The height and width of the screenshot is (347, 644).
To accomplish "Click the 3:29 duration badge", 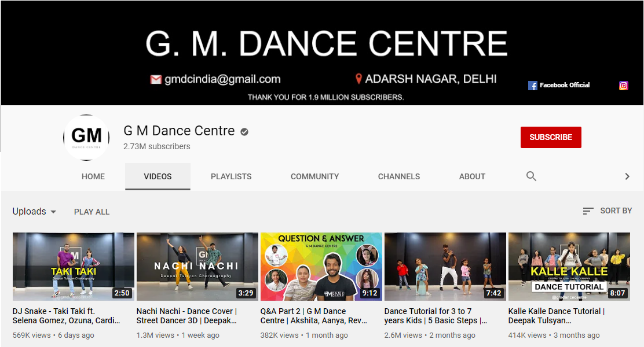I will pyautogui.click(x=246, y=293).
